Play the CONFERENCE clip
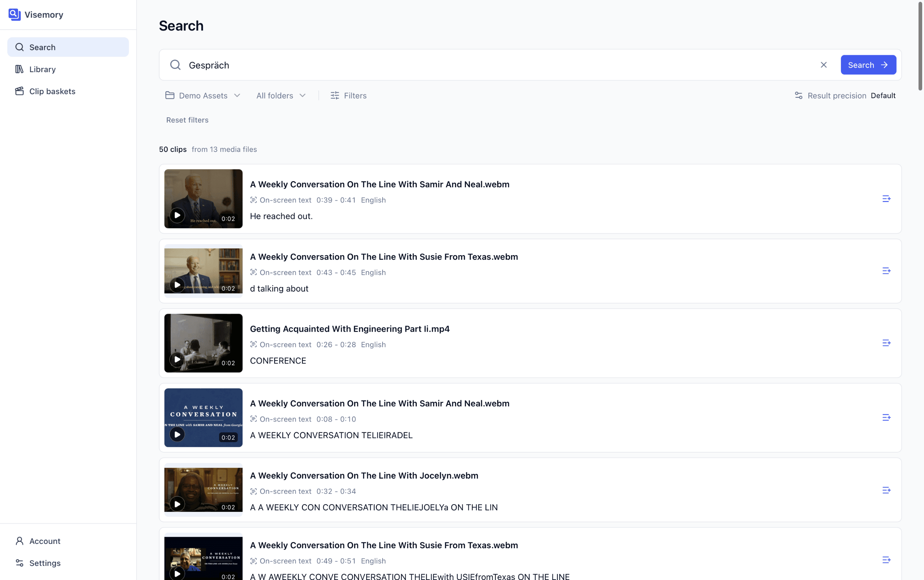This screenshot has height=580, width=924. (177, 360)
